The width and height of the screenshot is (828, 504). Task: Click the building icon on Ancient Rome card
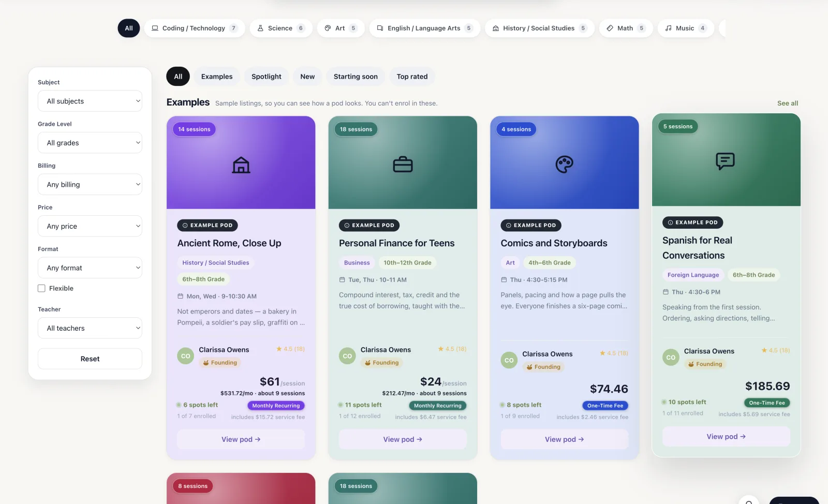pyautogui.click(x=241, y=165)
